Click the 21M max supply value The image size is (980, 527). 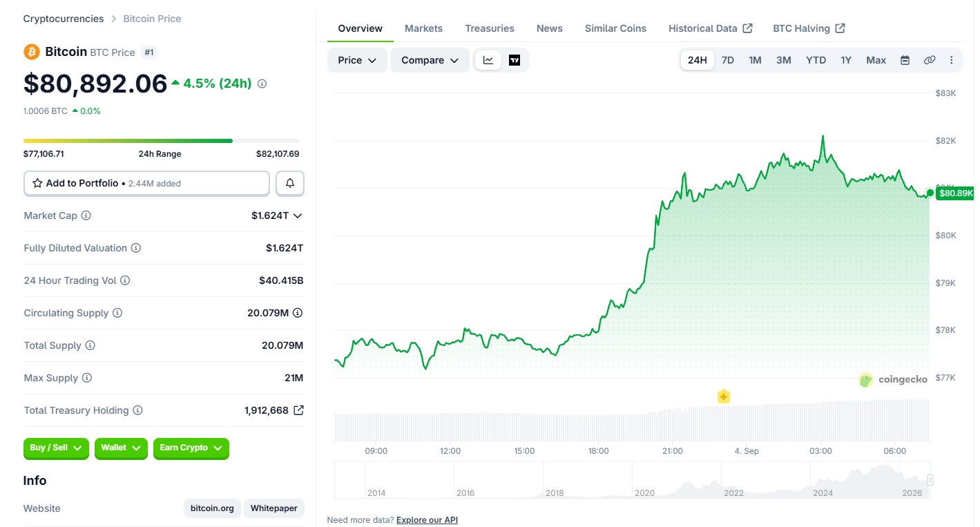[x=294, y=378]
